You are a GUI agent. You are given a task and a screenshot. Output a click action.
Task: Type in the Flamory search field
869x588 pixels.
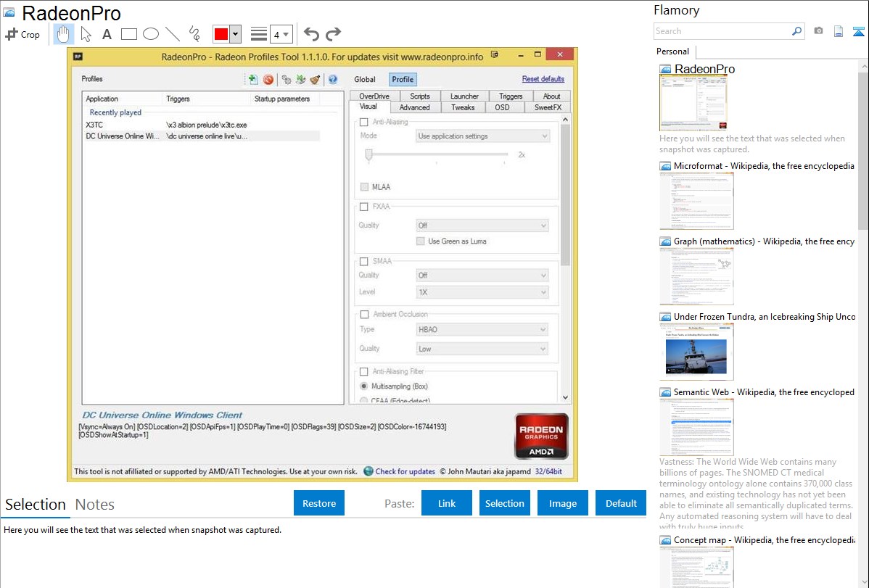coord(722,31)
